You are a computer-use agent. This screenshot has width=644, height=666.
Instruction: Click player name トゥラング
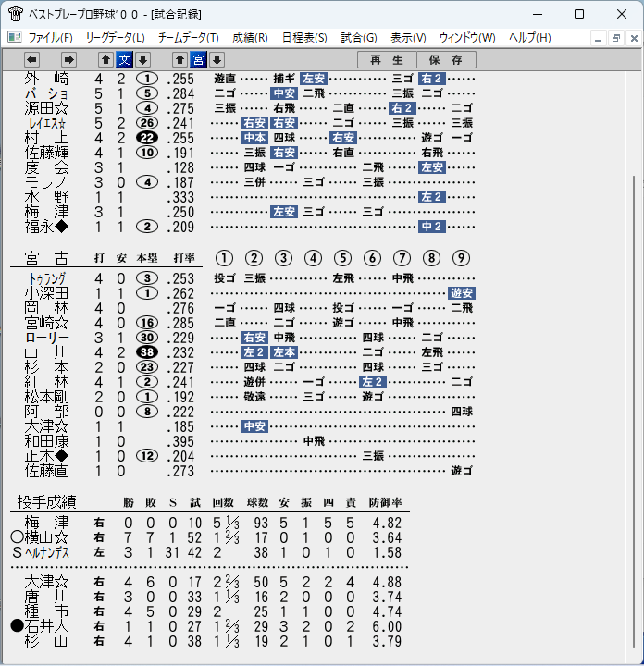click(x=47, y=278)
